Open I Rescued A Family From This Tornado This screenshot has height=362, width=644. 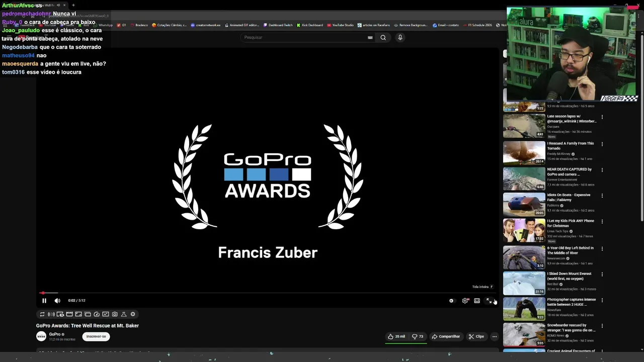coord(571,146)
